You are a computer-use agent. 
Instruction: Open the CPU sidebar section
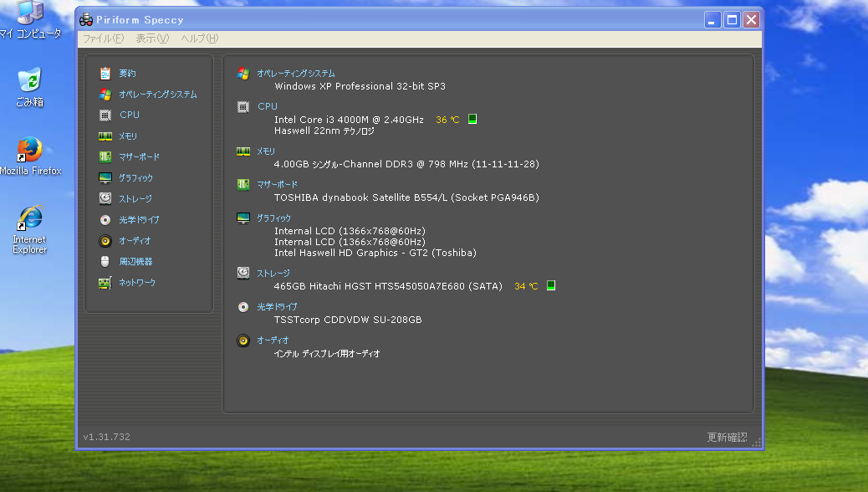(130, 115)
